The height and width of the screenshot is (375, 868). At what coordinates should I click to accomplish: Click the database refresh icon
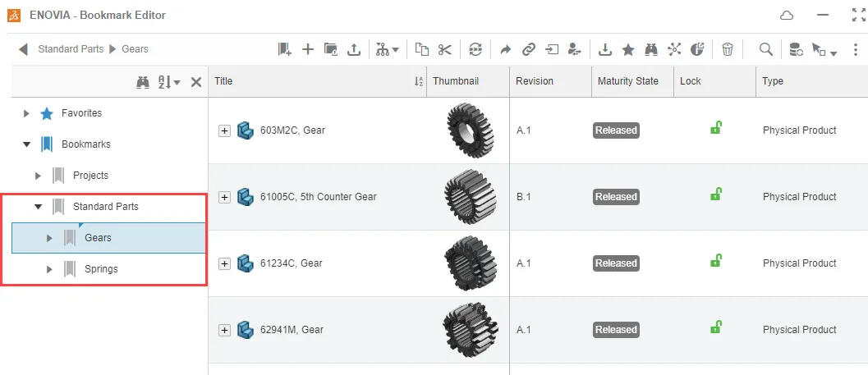tap(797, 49)
